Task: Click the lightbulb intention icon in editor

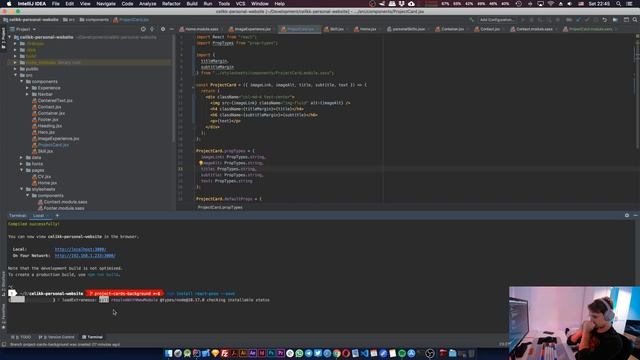Action: (x=201, y=163)
